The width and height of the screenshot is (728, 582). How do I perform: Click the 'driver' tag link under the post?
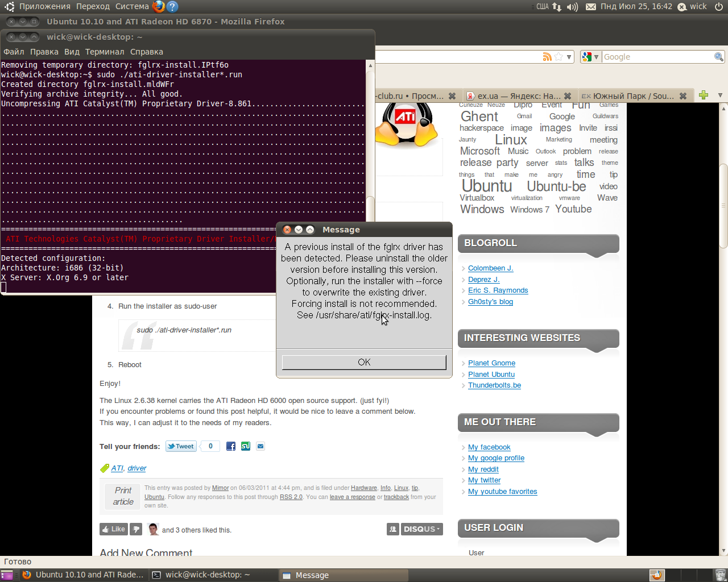[x=137, y=468]
